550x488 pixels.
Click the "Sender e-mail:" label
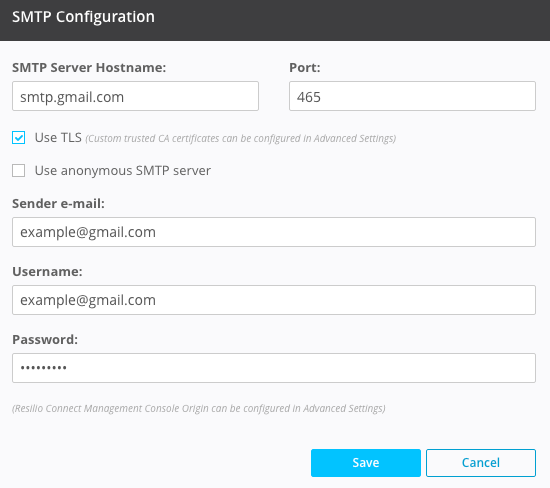[59, 203]
